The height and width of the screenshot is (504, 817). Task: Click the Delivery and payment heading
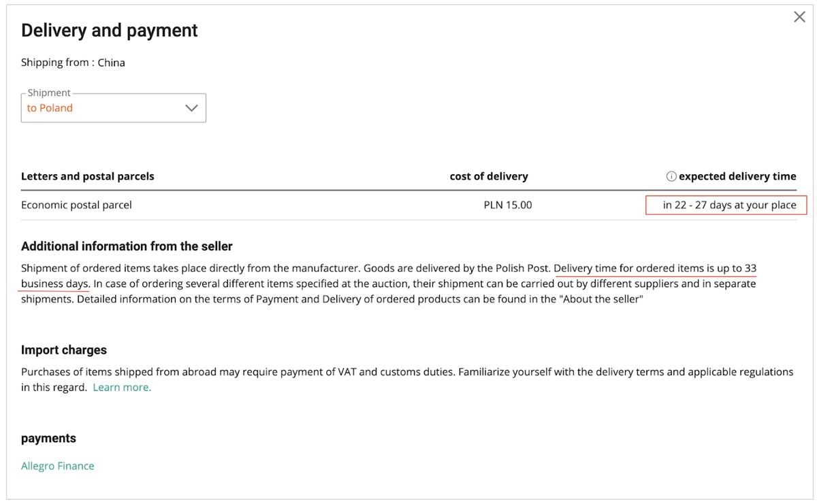pos(110,31)
